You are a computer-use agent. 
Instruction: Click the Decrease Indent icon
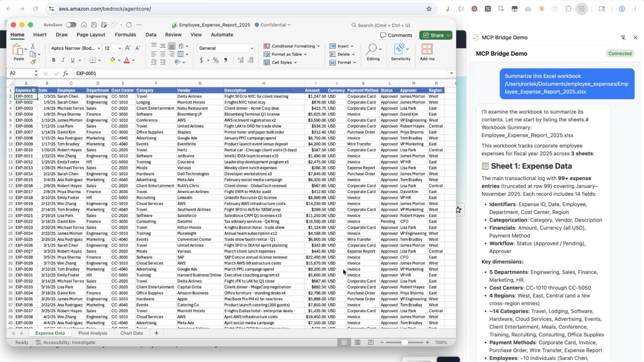click(x=154, y=63)
